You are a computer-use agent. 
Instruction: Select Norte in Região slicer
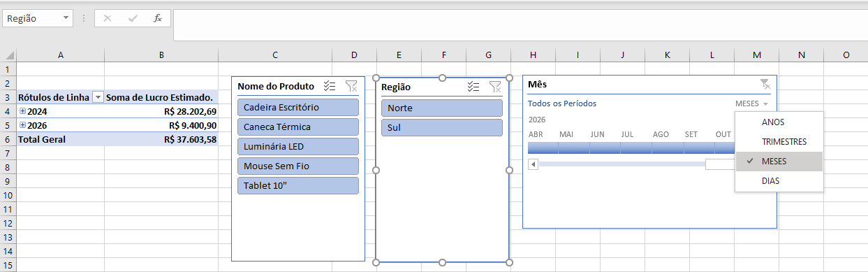(x=441, y=108)
